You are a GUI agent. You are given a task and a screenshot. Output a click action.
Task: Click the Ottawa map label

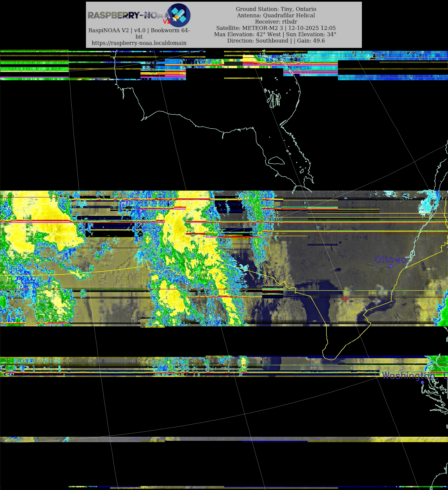(390, 260)
